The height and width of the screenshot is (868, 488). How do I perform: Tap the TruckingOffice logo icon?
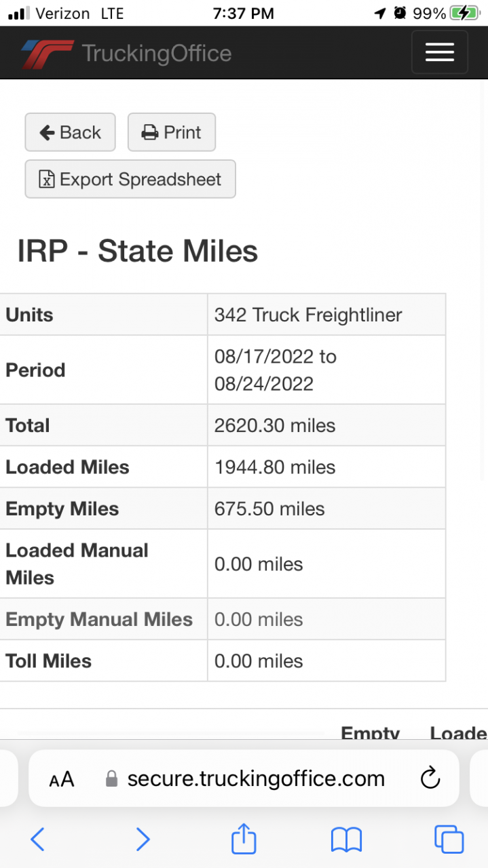pyautogui.click(x=47, y=54)
